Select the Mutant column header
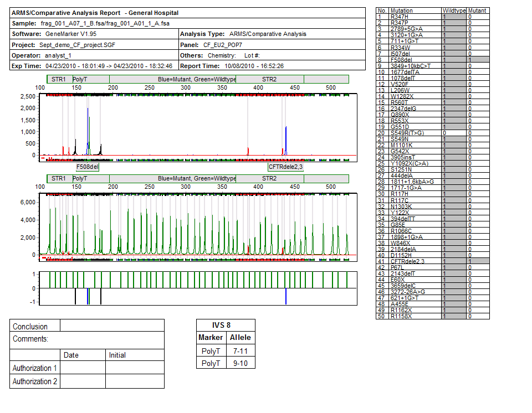 coord(478,11)
